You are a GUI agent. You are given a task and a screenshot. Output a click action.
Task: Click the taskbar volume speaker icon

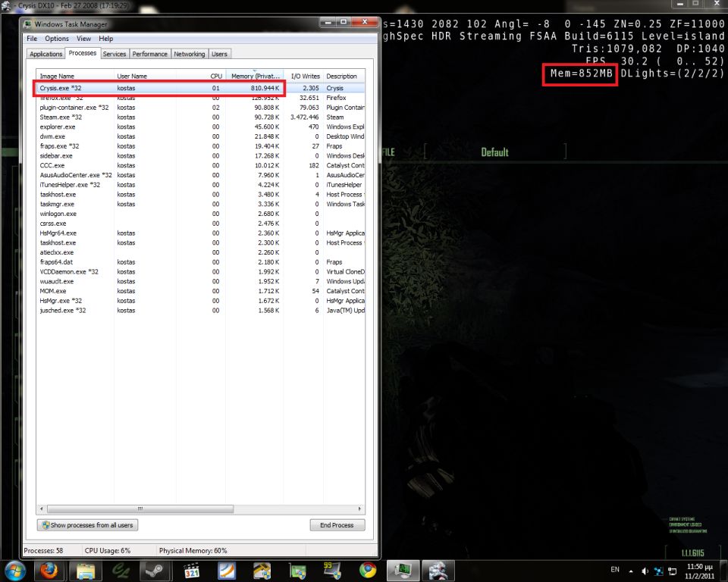pyautogui.click(x=645, y=571)
